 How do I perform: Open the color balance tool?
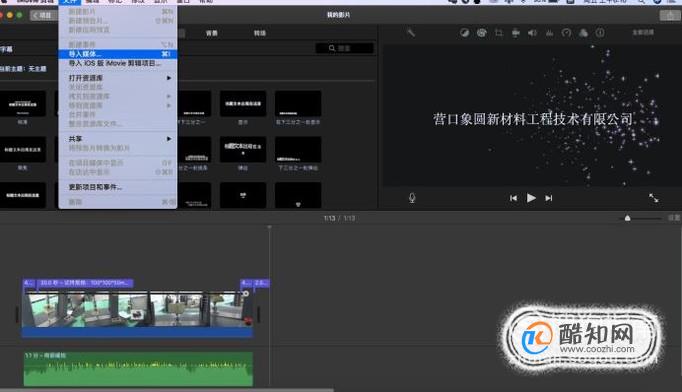tap(465, 33)
